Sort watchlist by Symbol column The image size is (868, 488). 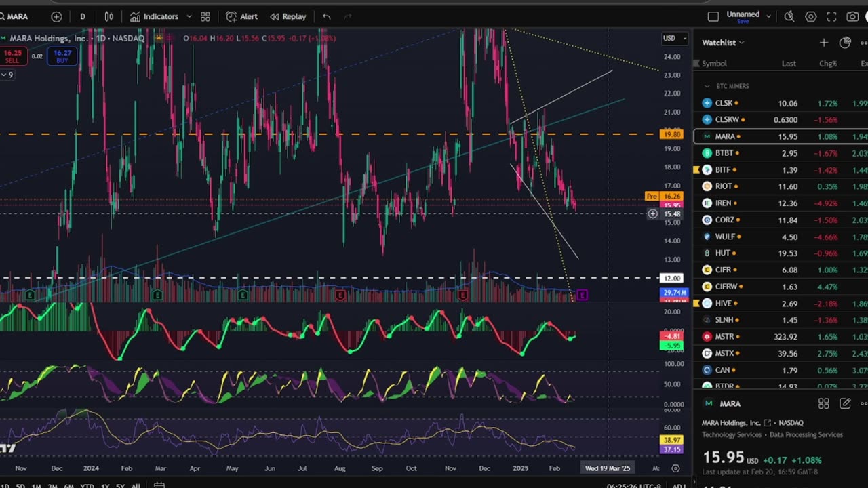tap(714, 64)
